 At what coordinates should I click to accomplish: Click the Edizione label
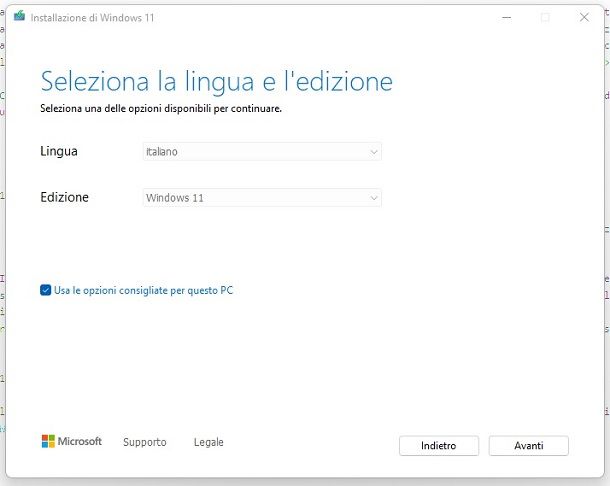coord(64,197)
